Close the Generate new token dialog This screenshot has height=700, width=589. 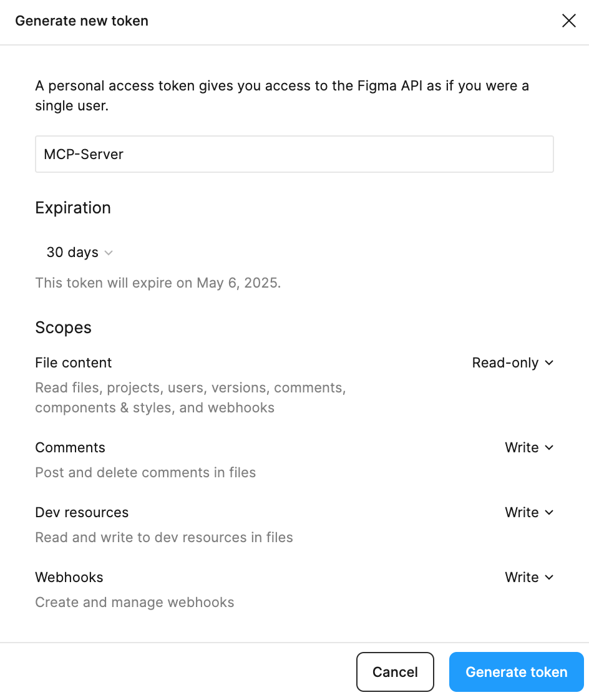[568, 21]
